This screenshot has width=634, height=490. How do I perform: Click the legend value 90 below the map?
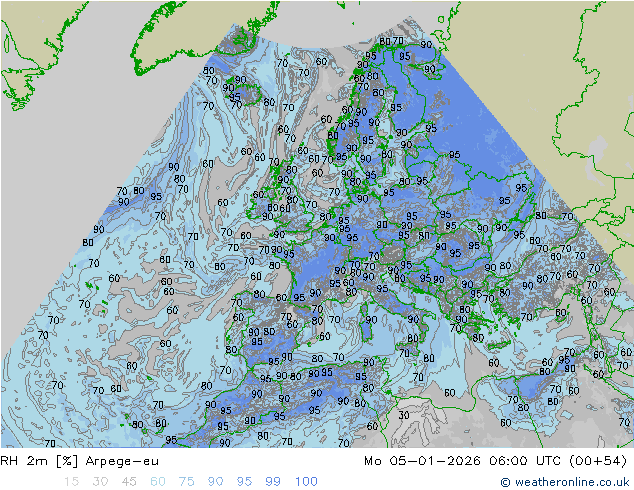coord(215,482)
